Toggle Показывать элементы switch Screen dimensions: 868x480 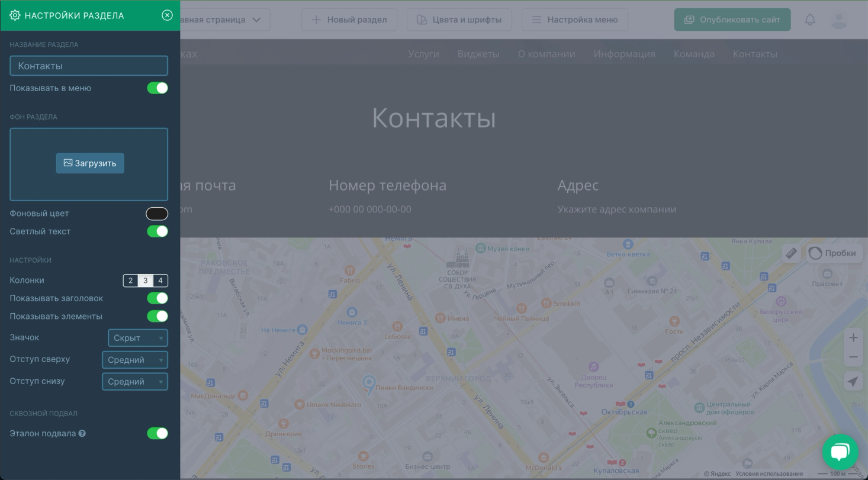(157, 316)
